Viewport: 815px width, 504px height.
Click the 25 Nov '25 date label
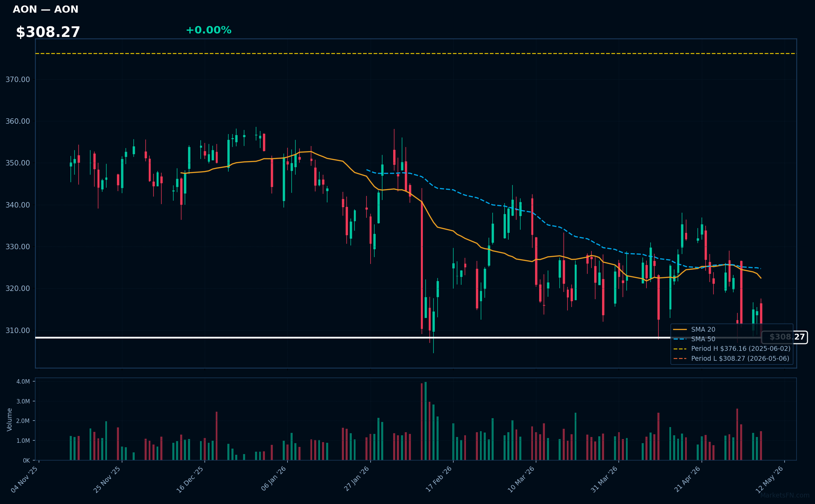107,479
